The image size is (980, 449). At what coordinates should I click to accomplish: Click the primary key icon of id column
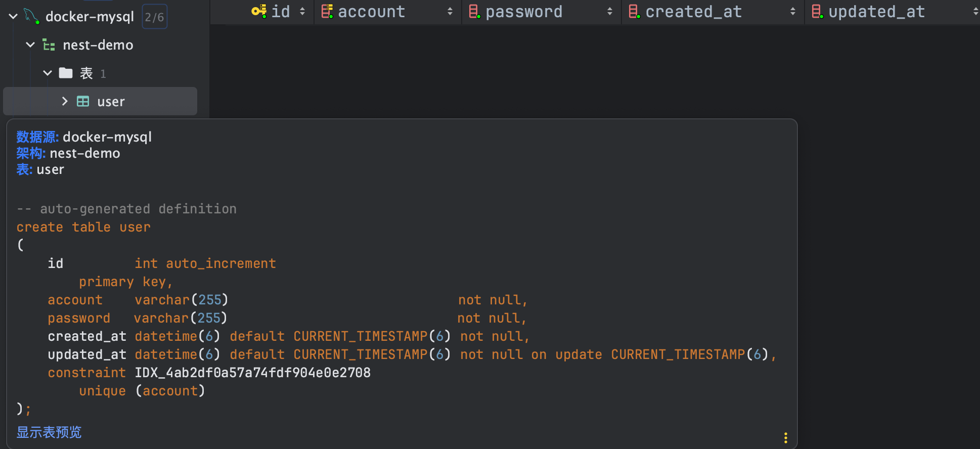[259, 11]
